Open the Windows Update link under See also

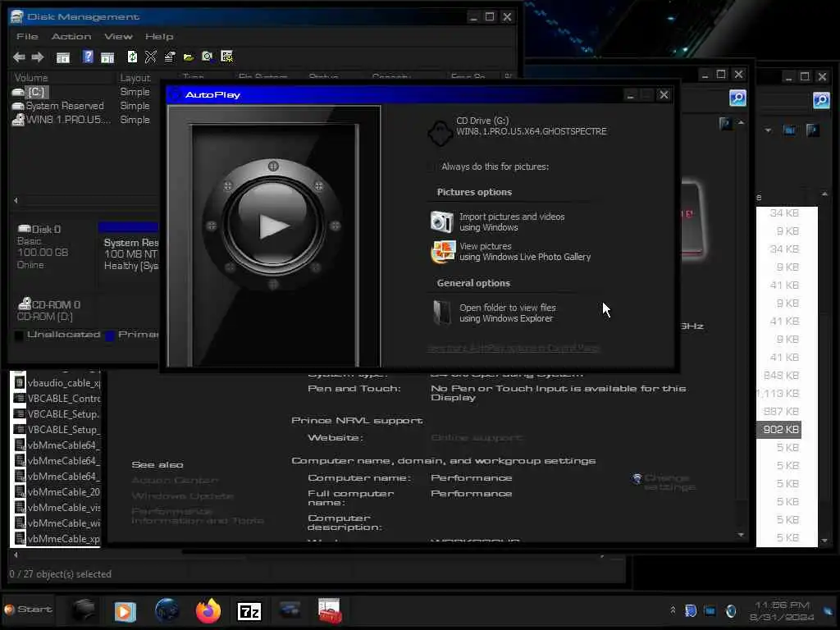183,496
